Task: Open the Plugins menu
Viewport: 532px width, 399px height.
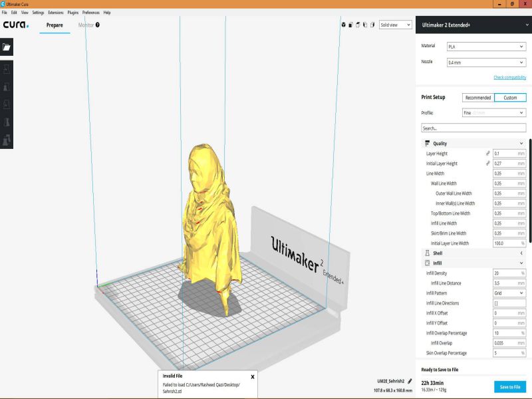Action: [73, 13]
